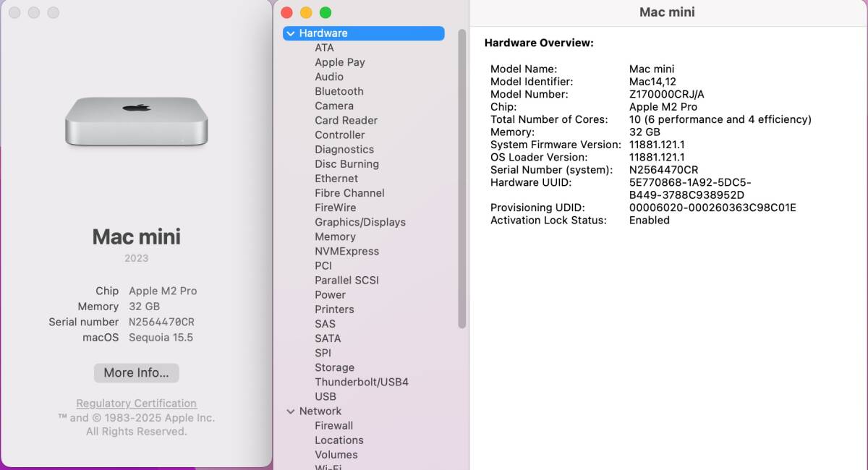Select Memory in the sidebar list

point(336,236)
